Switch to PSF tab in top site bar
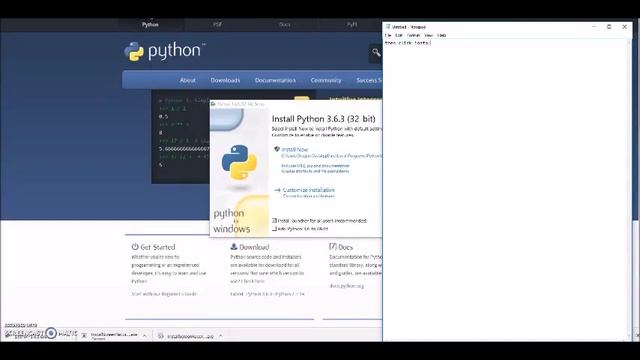The height and width of the screenshot is (360, 640). point(217,24)
